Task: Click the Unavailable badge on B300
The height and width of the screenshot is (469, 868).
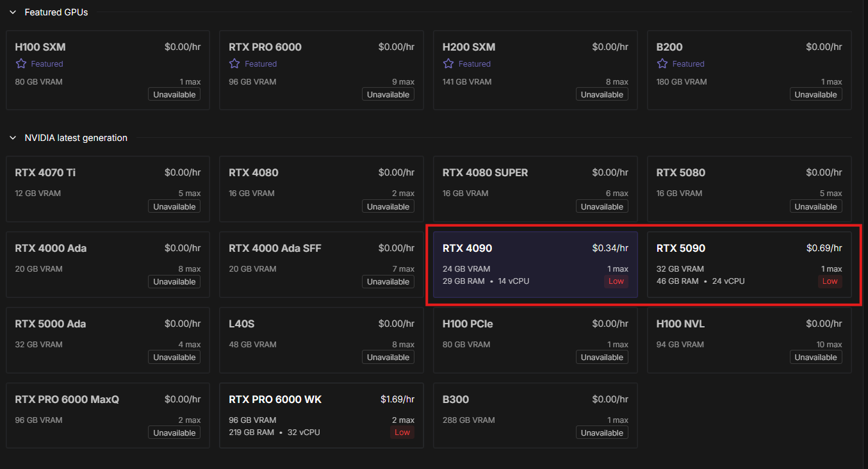Action: [602, 432]
